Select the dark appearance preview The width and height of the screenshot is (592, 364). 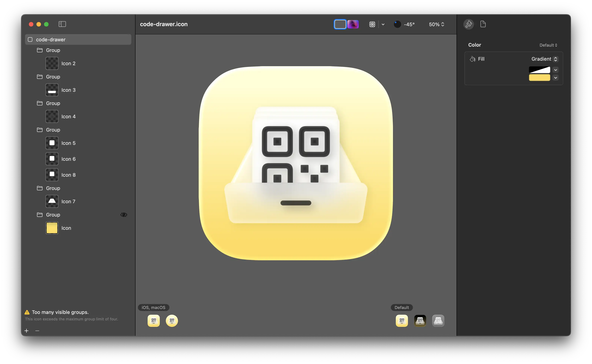[x=420, y=321]
